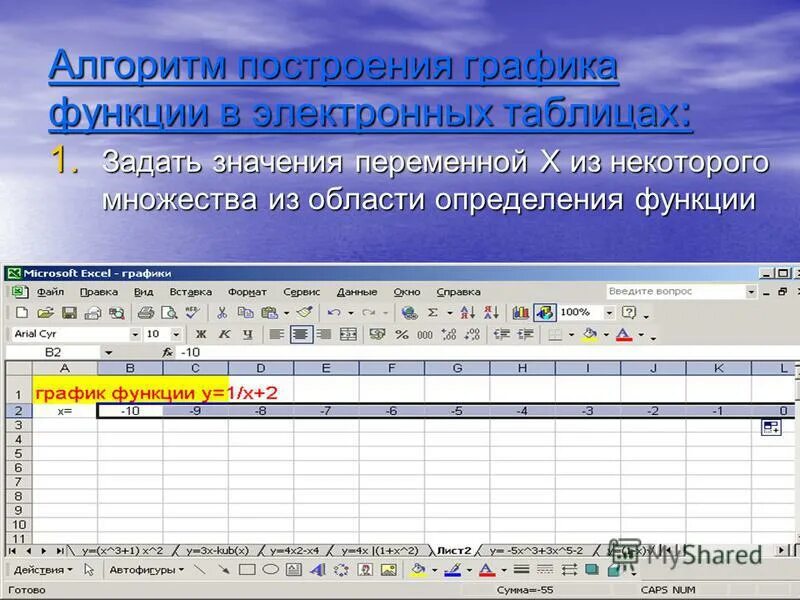Image resolution: width=800 pixels, height=600 pixels.
Task: Click the Percent Style icon
Action: tap(402, 331)
